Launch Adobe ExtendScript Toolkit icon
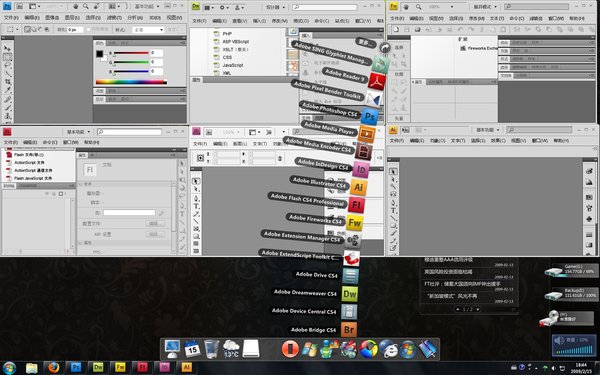 (351, 258)
